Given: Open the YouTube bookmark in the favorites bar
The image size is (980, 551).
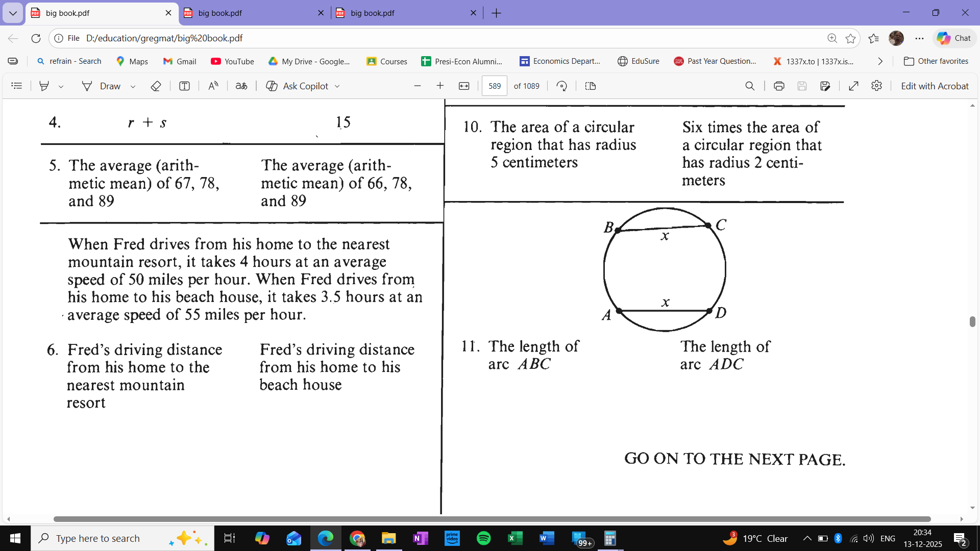Looking at the screenshot, I should [x=232, y=61].
